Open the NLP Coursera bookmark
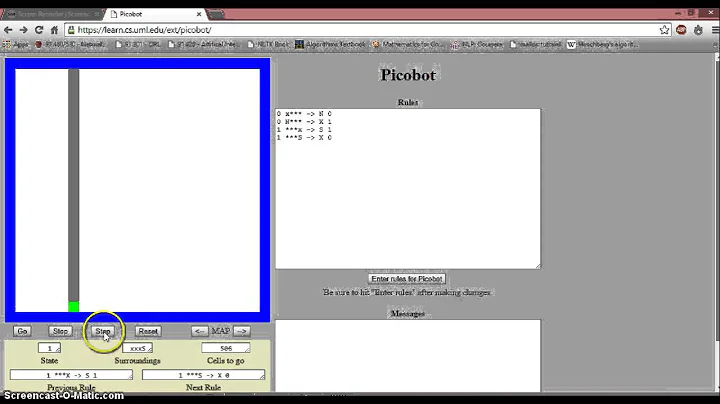This screenshot has width=720, height=404. point(476,45)
